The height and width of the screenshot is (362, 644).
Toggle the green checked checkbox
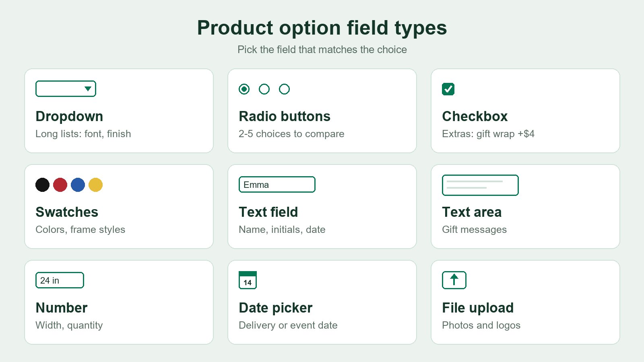tap(448, 89)
